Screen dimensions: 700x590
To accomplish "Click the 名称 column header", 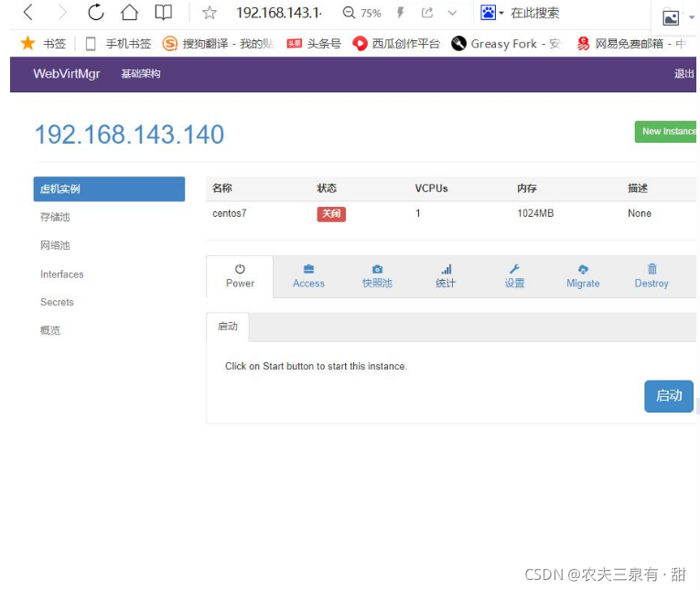I will click(x=222, y=188).
